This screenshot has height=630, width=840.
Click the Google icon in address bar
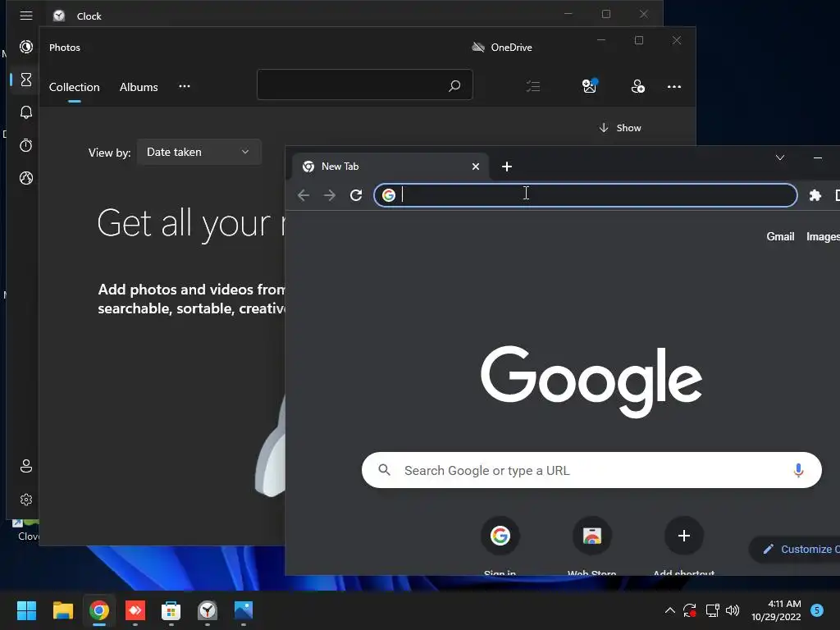(x=388, y=195)
